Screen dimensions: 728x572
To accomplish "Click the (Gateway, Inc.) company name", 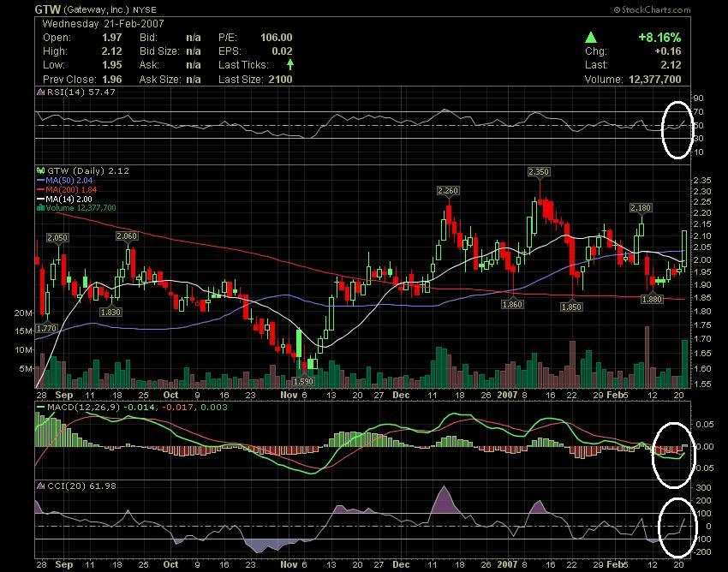I will point(96,9).
